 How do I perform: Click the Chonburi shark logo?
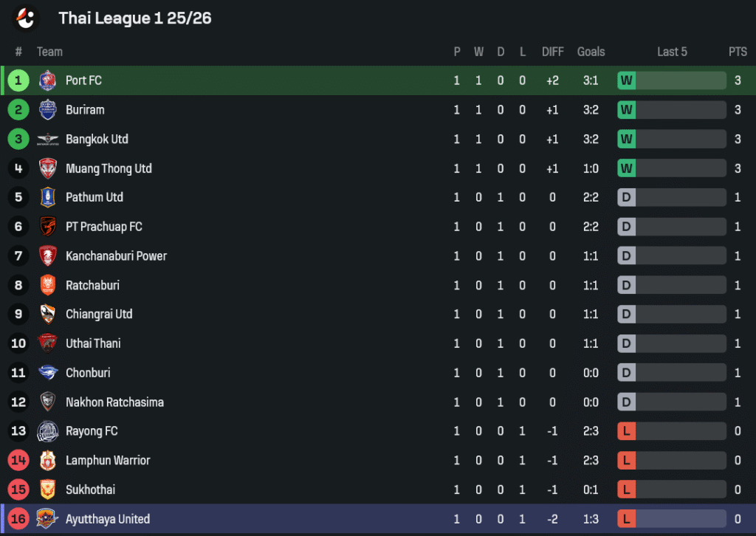[x=48, y=373]
